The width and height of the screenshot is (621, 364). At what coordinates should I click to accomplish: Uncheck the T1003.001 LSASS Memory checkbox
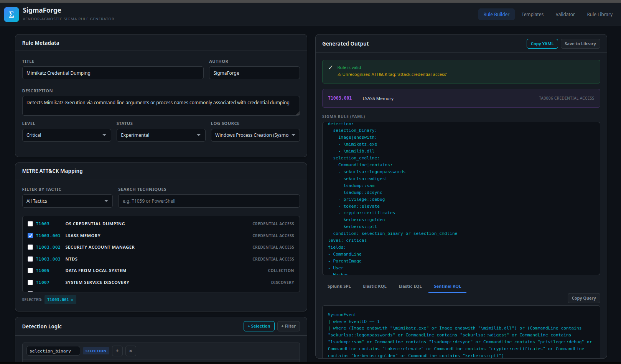pos(30,236)
